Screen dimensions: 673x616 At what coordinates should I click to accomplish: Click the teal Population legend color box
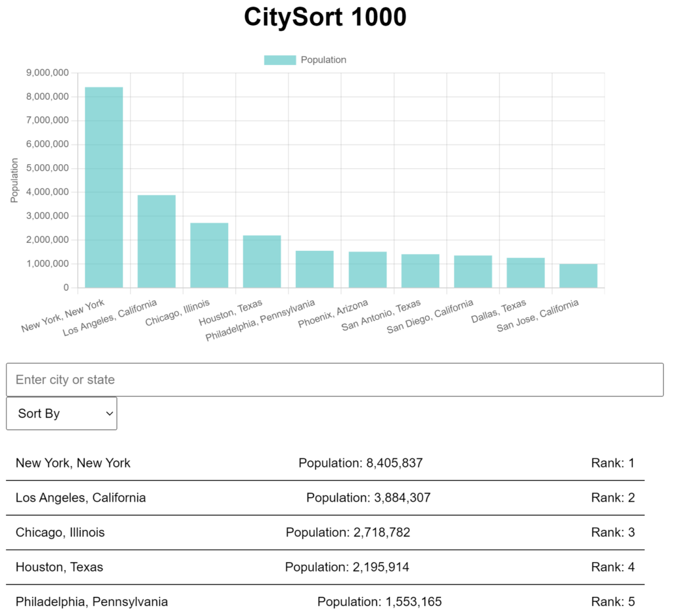click(280, 60)
